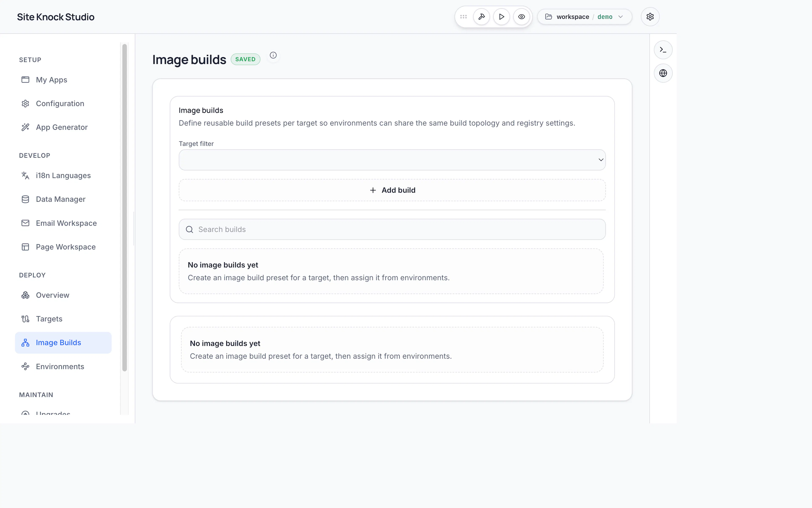Viewport: 812px width, 508px height.
Task: Go to deploy Overview
Action: pos(63,295)
